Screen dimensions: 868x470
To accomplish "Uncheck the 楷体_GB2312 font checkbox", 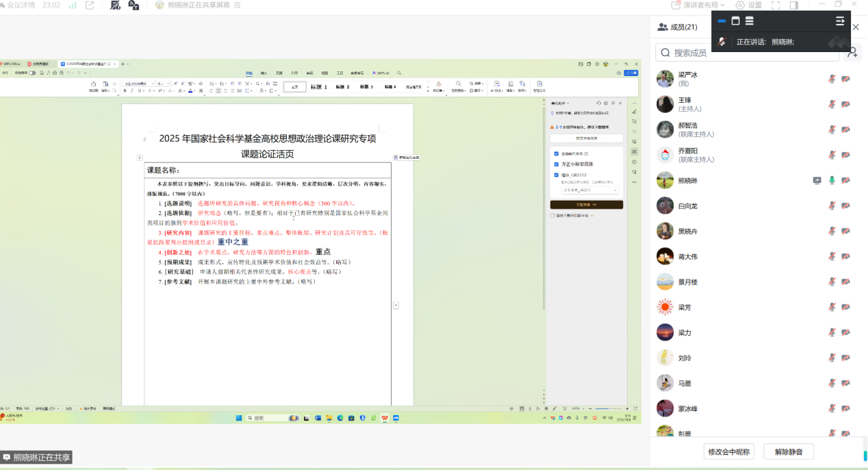I will 556,175.
